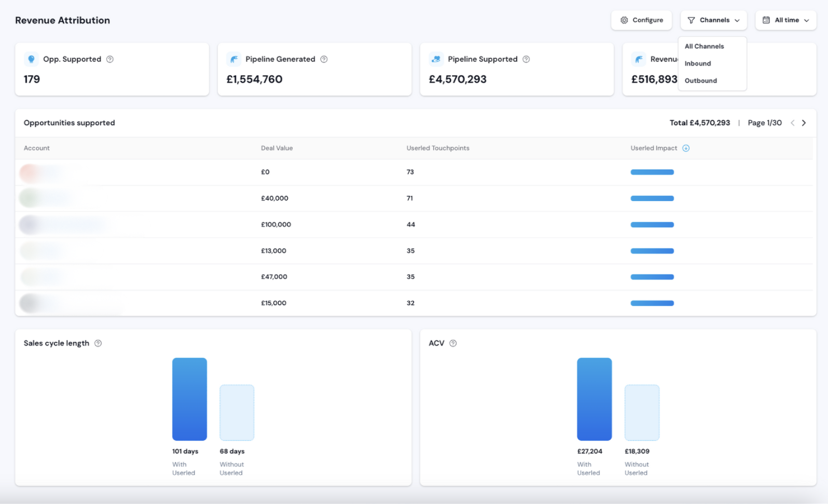
Task: Click the 101 days With Userled bar
Action: point(189,399)
